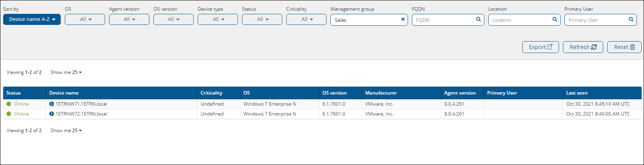Click green Online status dot of first device
The width and height of the screenshot is (644, 165).
coord(9,104)
